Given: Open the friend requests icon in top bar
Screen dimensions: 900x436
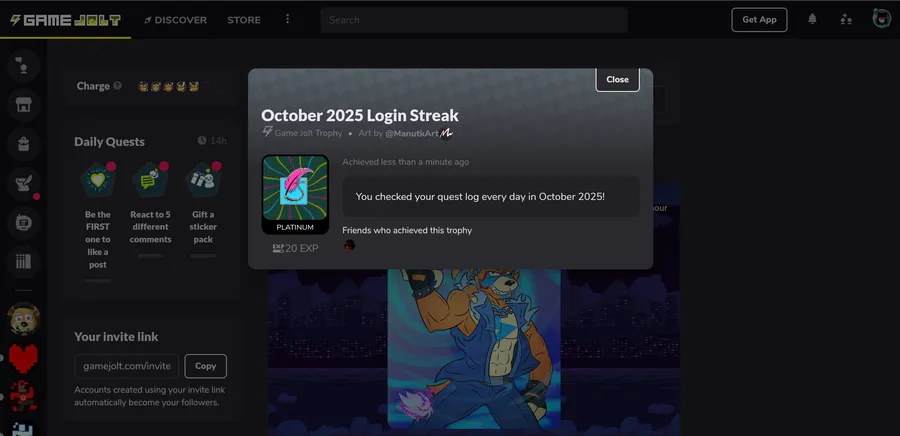Looking at the screenshot, I should click(x=846, y=20).
